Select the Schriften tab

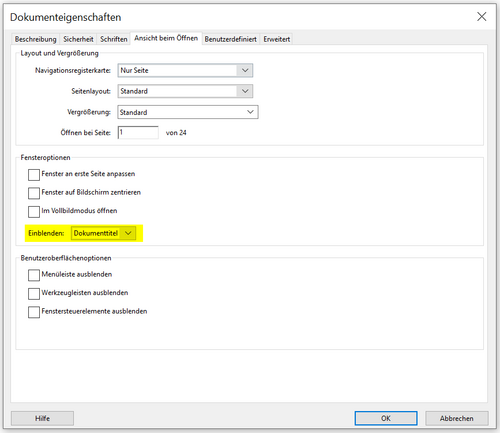pyautogui.click(x=114, y=39)
